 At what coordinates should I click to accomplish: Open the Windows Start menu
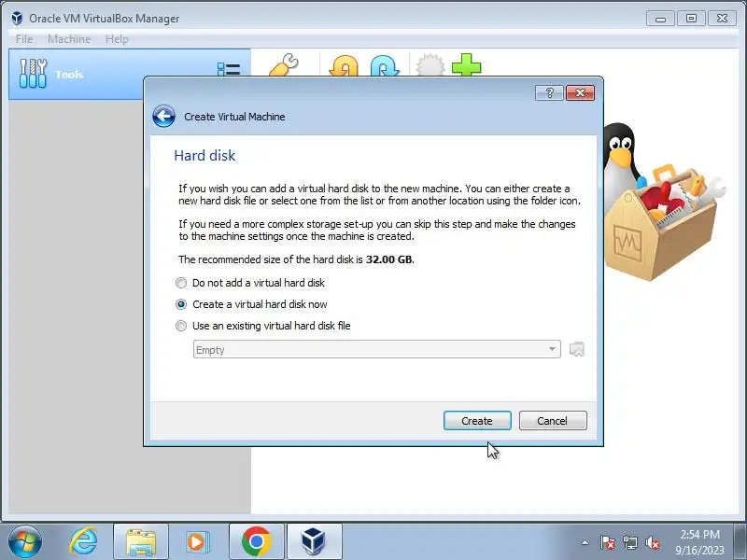(25, 542)
